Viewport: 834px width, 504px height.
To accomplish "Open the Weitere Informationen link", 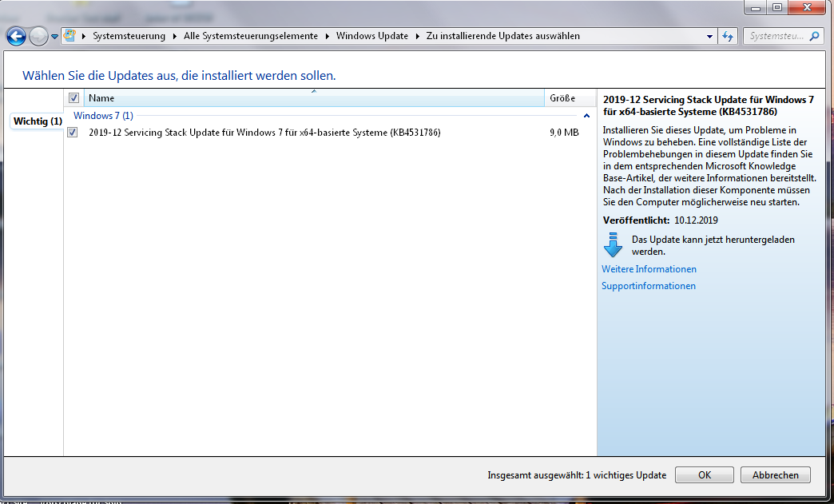I will point(649,269).
